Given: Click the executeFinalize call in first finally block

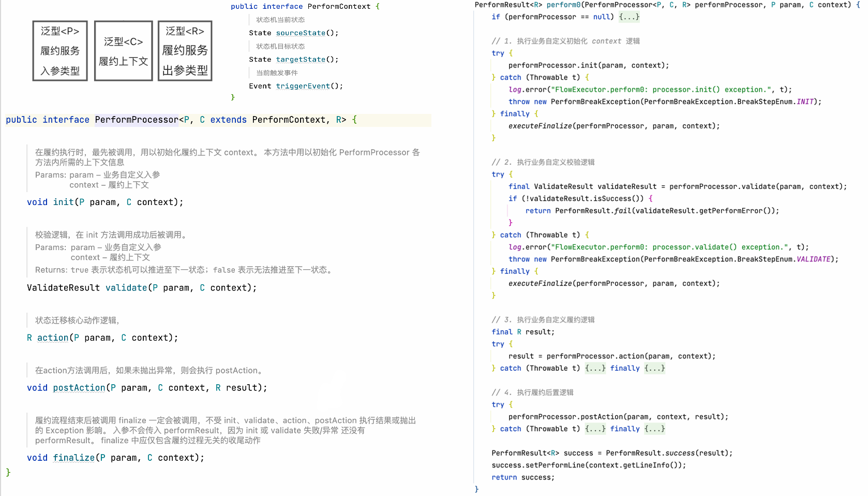Looking at the screenshot, I should [540, 126].
